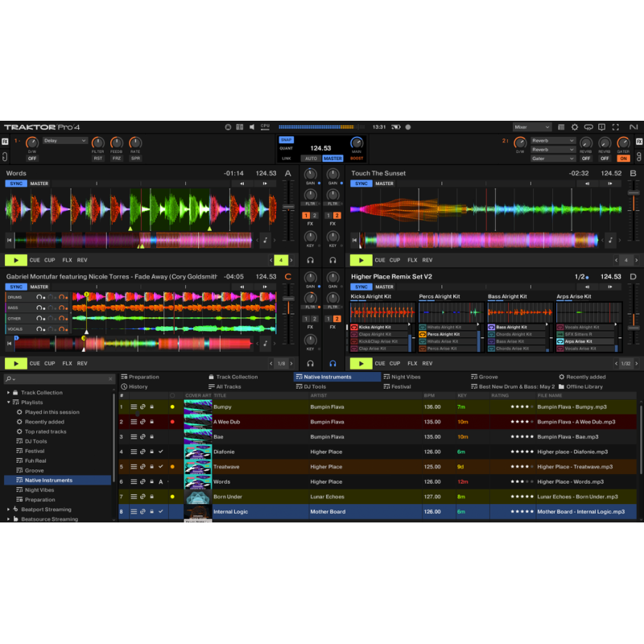Toggle Deck B FX assign 2
Screen dimensions: 644x644
336,216
